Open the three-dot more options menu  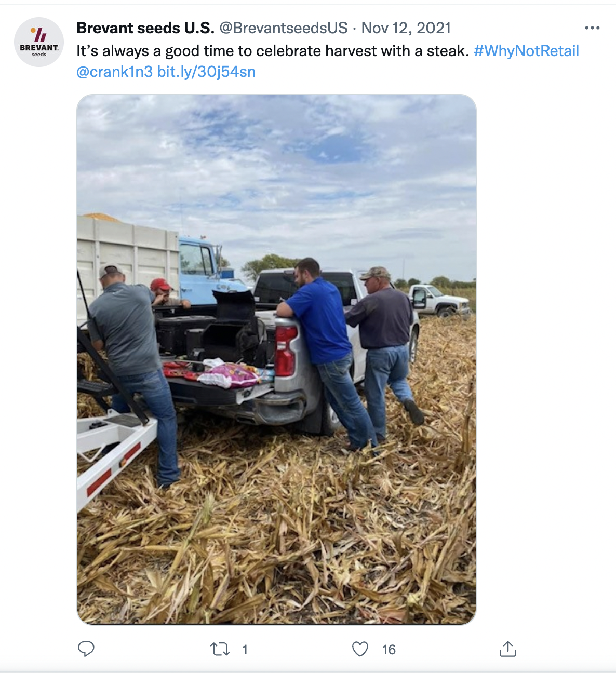(x=592, y=28)
